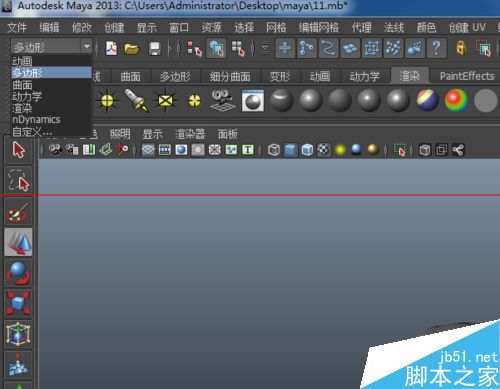Open the 颜色 menu
Viewport: 500px width, 389px height.
click(426, 27)
